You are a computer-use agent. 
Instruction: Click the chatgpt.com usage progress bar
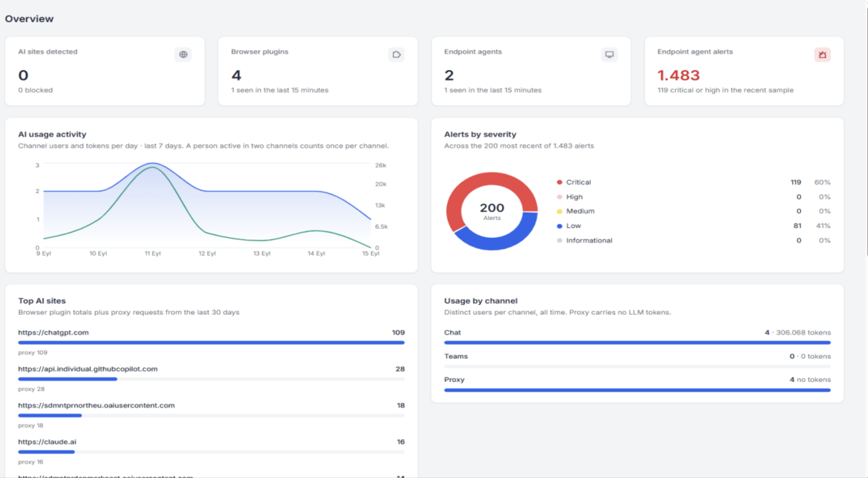tap(211, 343)
